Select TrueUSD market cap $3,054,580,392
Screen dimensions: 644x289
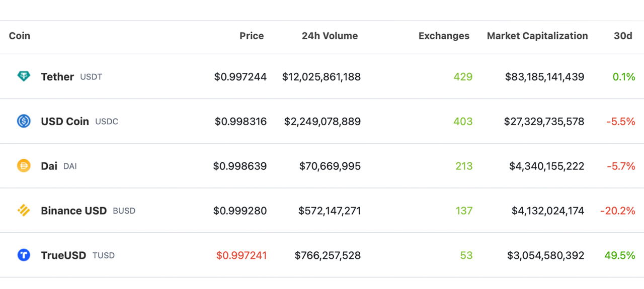point(546,255)
